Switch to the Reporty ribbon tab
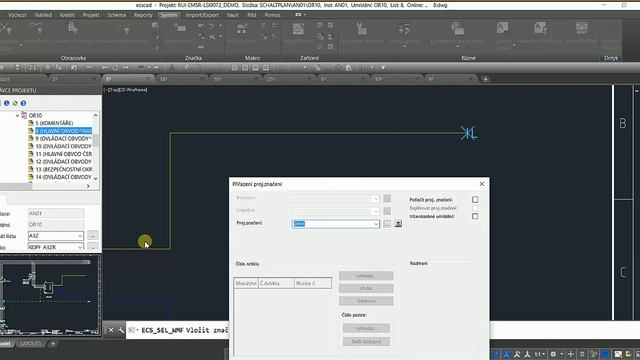Image resolution: width=640 pixels, height=360 pixels. click(143, 15)
